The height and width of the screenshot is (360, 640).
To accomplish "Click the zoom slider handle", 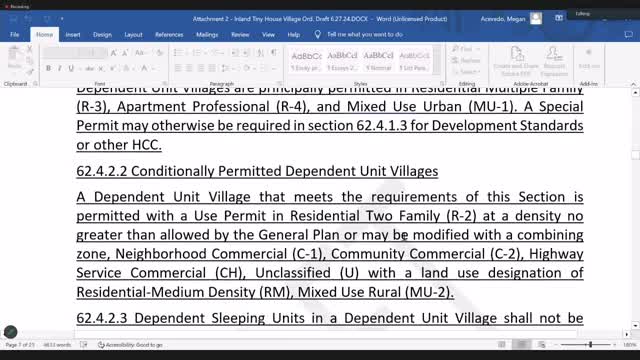I will pos(590,345).
